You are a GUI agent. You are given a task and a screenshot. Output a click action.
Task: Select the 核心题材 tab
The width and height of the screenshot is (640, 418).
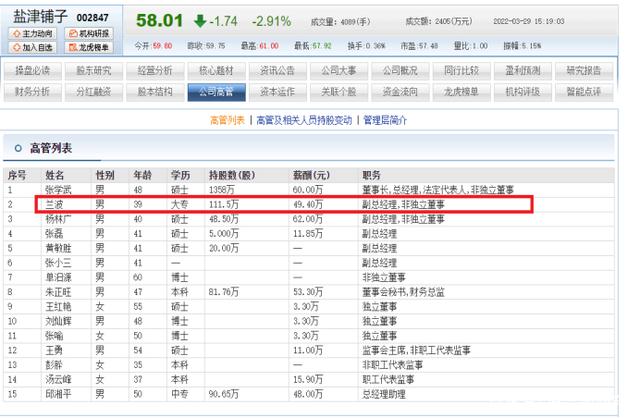(x=216, y=71)
